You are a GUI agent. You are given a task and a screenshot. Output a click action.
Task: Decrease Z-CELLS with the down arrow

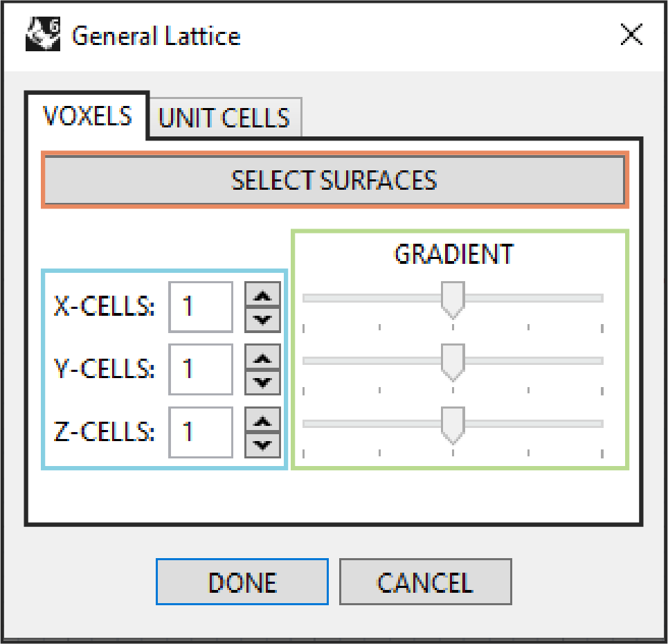pos(262,445)
